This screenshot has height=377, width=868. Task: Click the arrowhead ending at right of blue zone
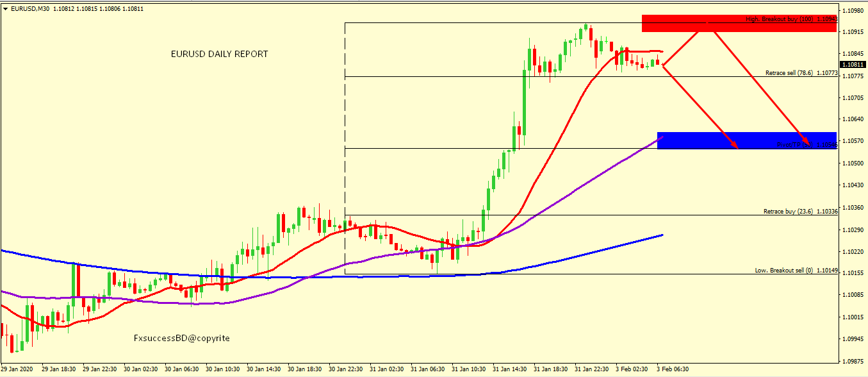808,145
